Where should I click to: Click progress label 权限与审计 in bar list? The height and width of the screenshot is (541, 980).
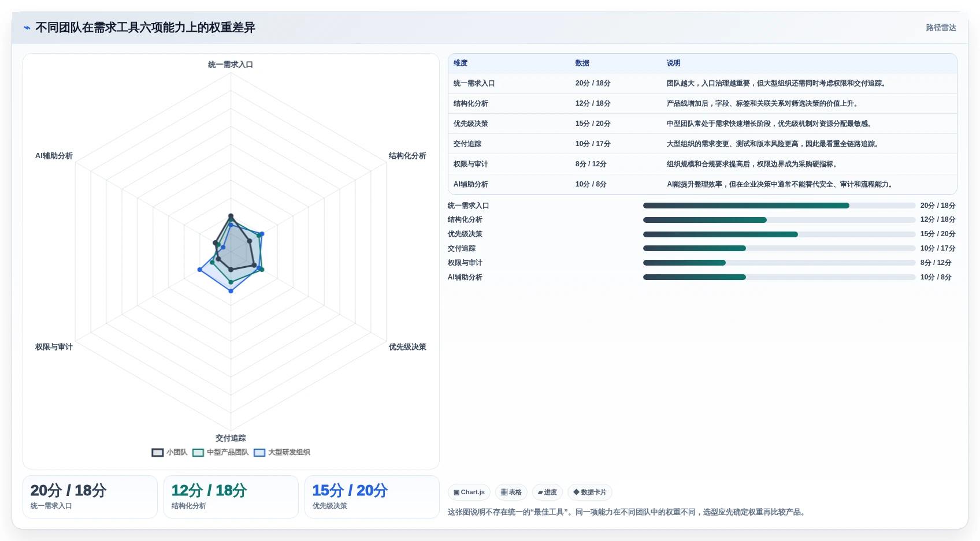pos(465,263)
